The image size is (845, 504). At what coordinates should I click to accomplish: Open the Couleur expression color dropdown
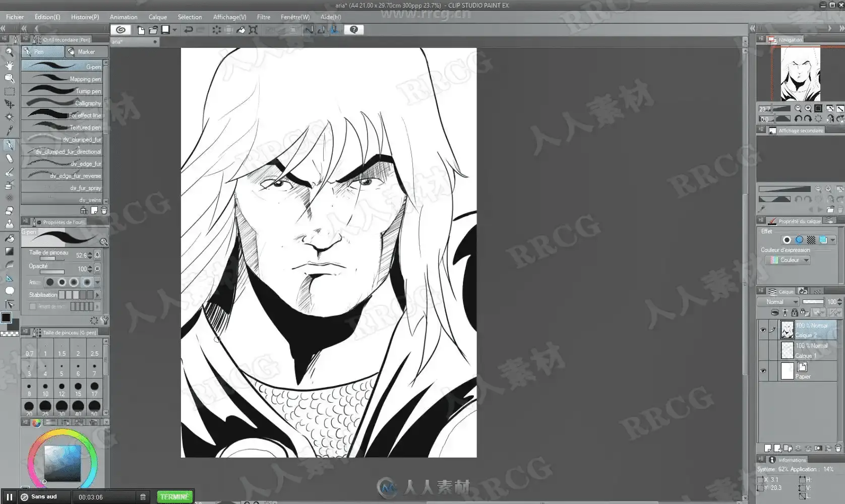click(x=787, y=260)
